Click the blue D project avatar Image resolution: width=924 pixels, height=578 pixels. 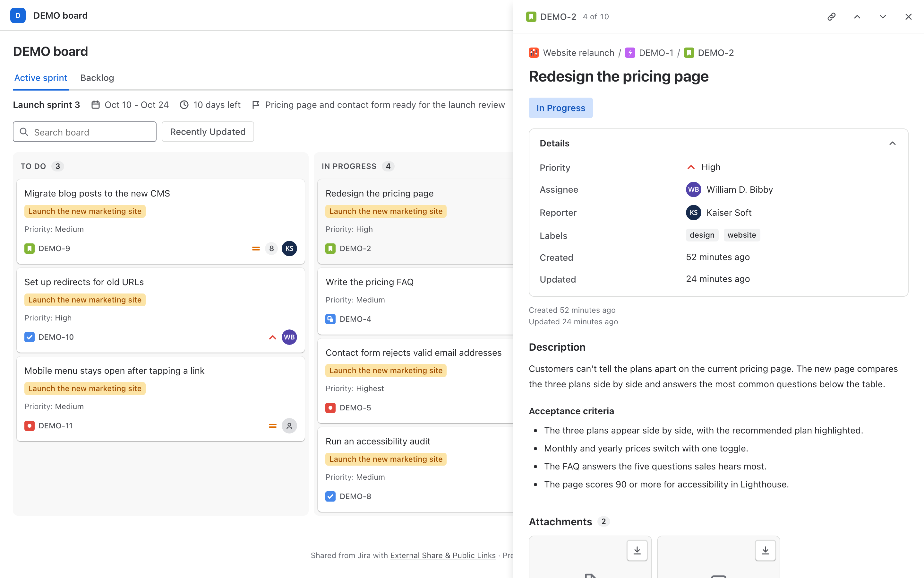[x=18, y=16]
